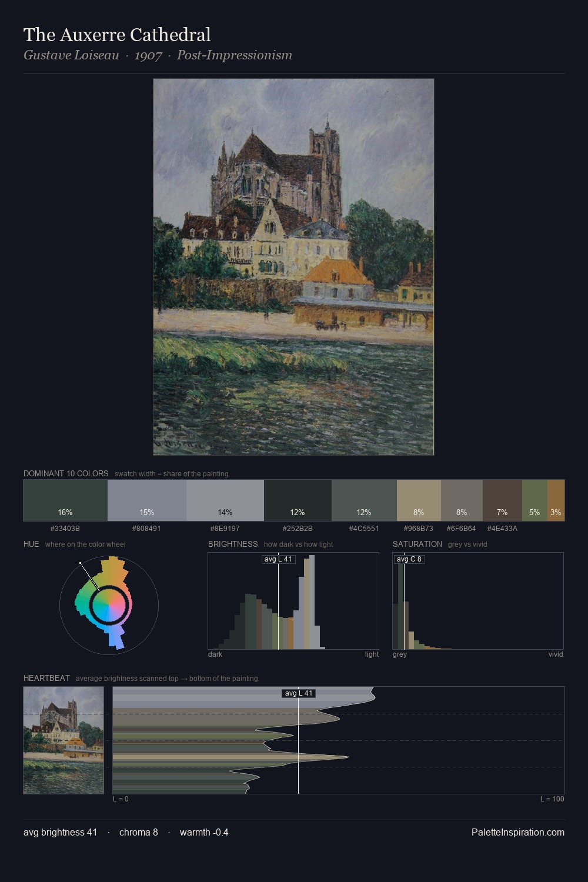This screenshot has width=588, height=882.
Task: Click the main Auxerre Cathedral painting image
Action: tap(293, 267)
